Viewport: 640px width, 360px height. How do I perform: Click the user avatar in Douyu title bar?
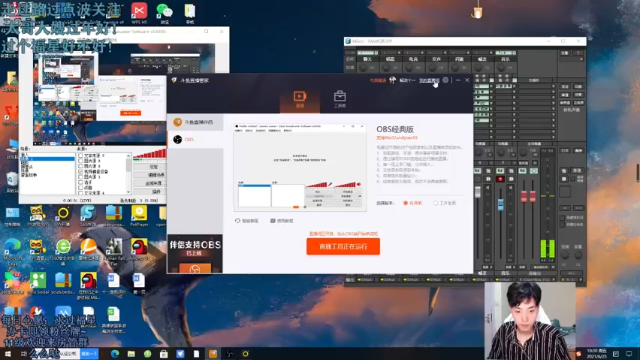point(392,80)
